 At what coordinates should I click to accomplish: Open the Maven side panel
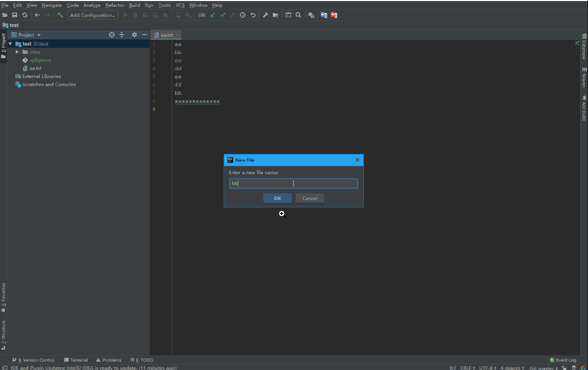[x=584, y=77]
